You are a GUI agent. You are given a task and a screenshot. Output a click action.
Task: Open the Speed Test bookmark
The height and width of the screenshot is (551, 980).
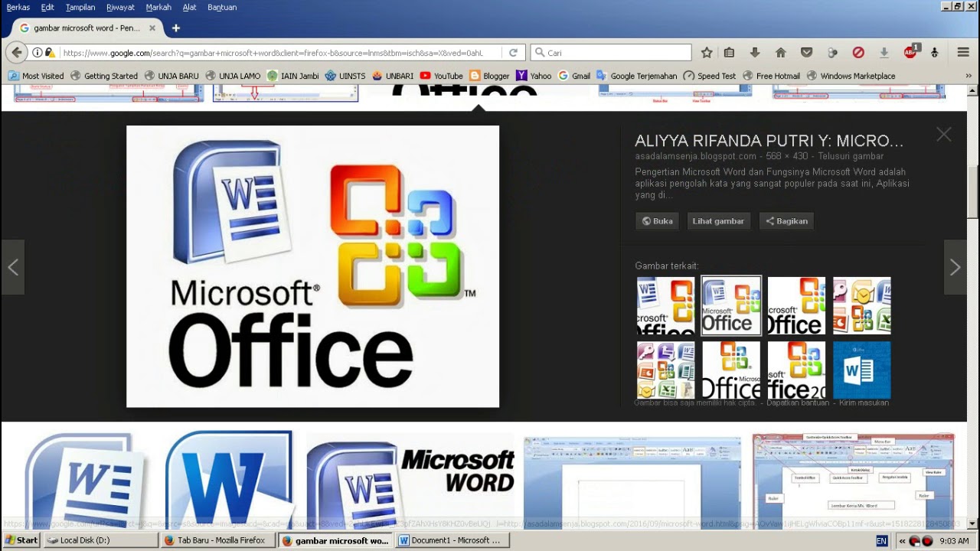(710, 76)
